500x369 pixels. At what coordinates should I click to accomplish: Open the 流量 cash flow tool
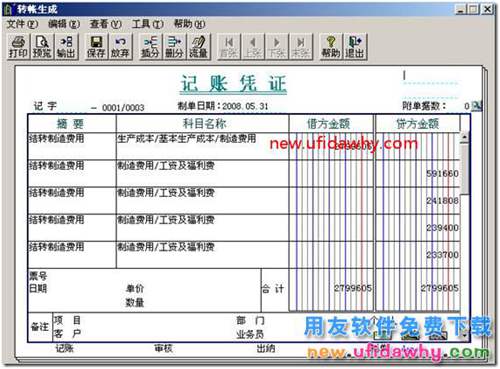[198, 47]
